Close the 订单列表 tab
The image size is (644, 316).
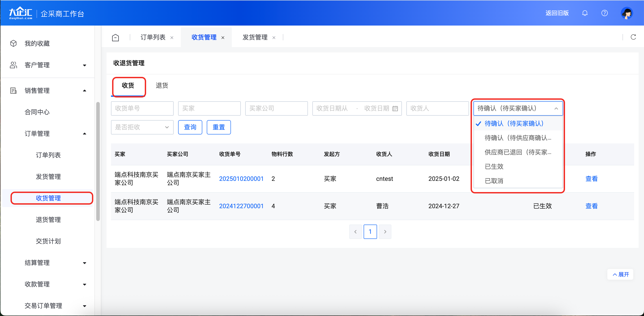(x=172, y=38)
